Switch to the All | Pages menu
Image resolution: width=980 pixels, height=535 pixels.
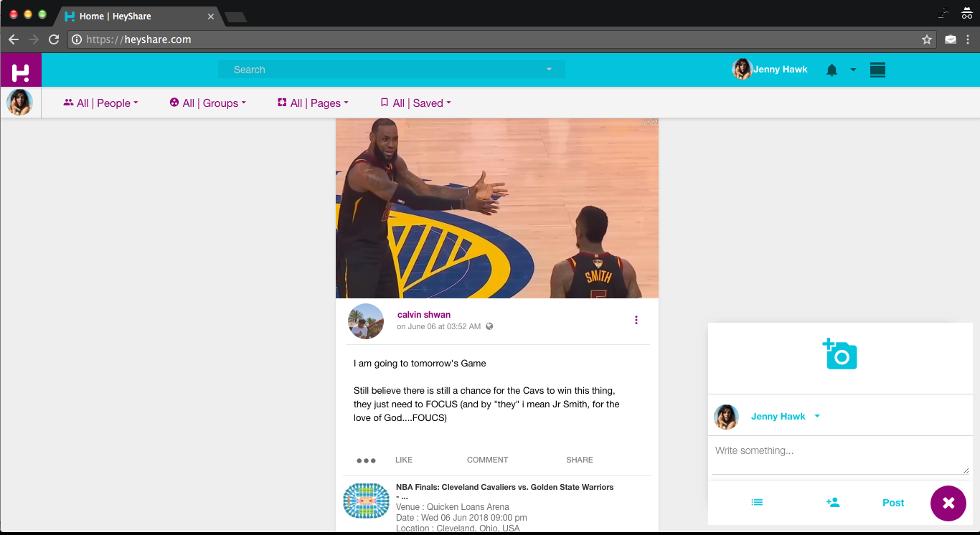coord(312,103)
